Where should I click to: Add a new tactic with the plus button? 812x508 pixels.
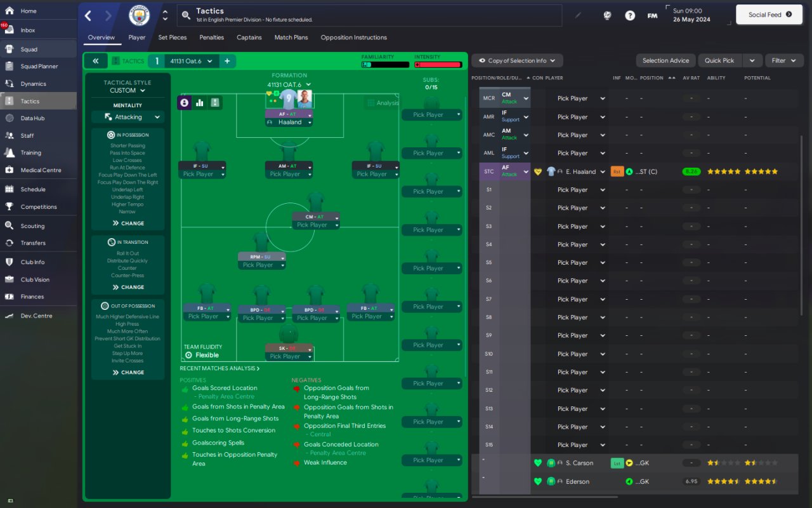click(x=226, y=61)
